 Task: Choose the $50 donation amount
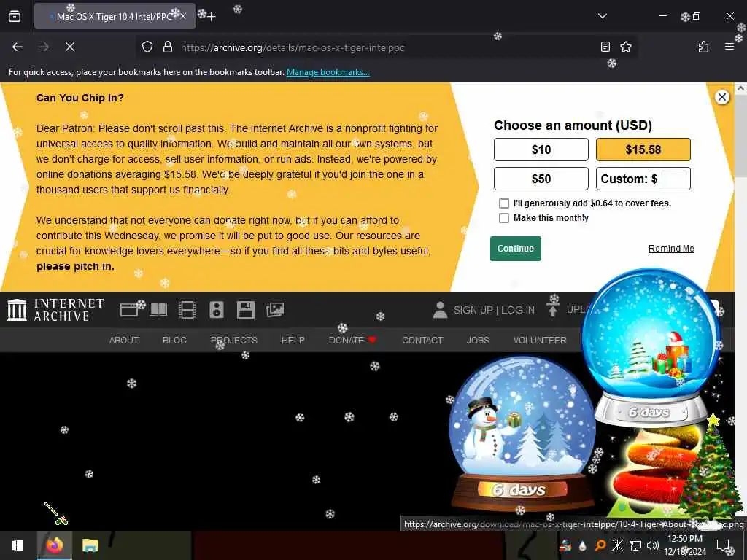click(x=541, y=179)
